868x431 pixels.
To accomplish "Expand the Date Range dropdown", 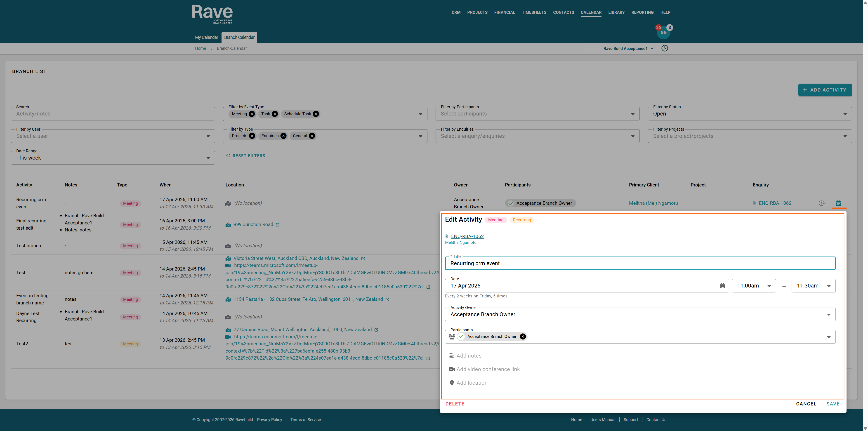I will coord(208,158).
